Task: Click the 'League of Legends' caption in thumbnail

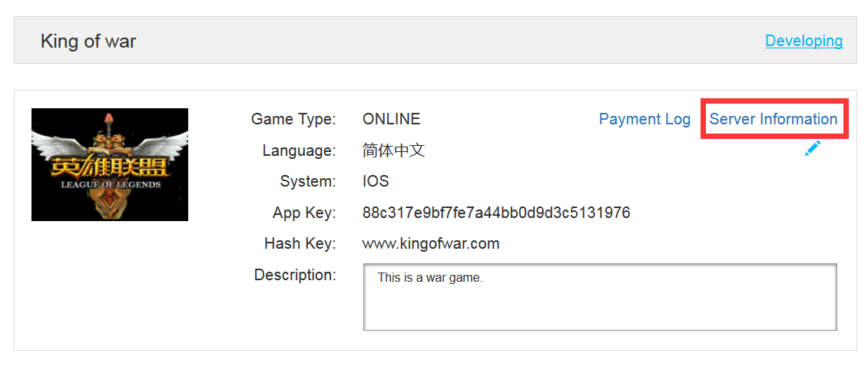Action: (x=110, y=185)
